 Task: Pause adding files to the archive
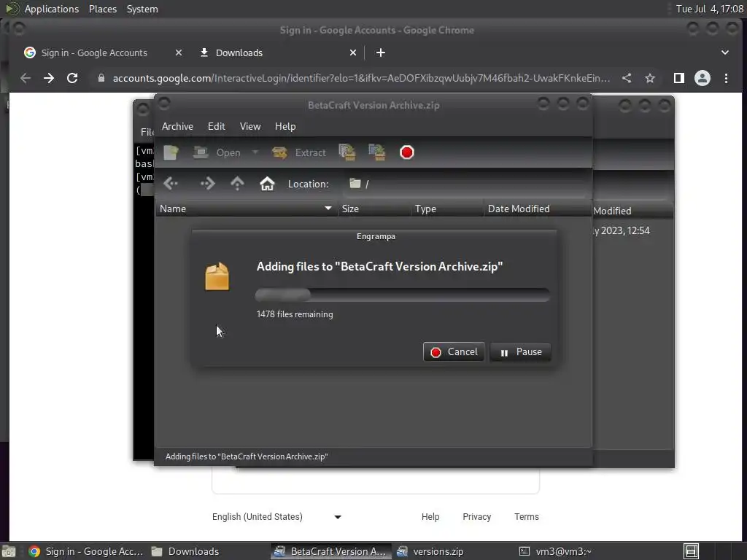(520, 352)
